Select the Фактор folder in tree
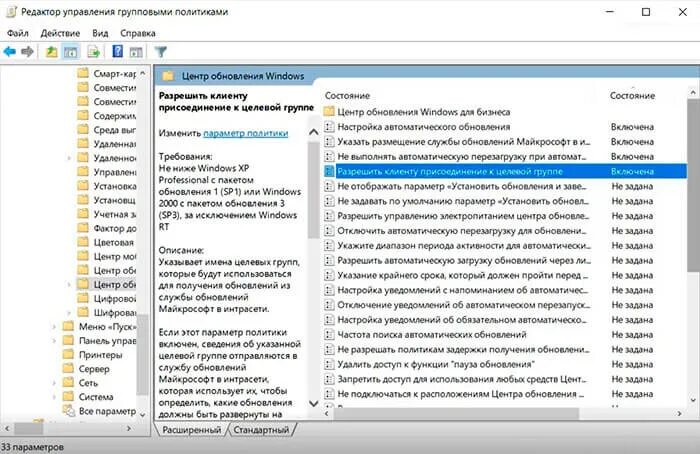 tap(107, 228)
